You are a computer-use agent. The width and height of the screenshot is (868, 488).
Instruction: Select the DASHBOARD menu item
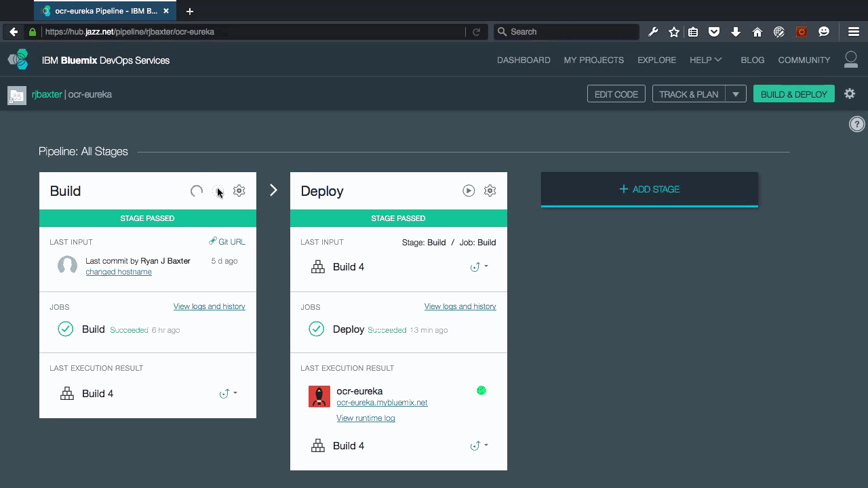coord(524,60)
